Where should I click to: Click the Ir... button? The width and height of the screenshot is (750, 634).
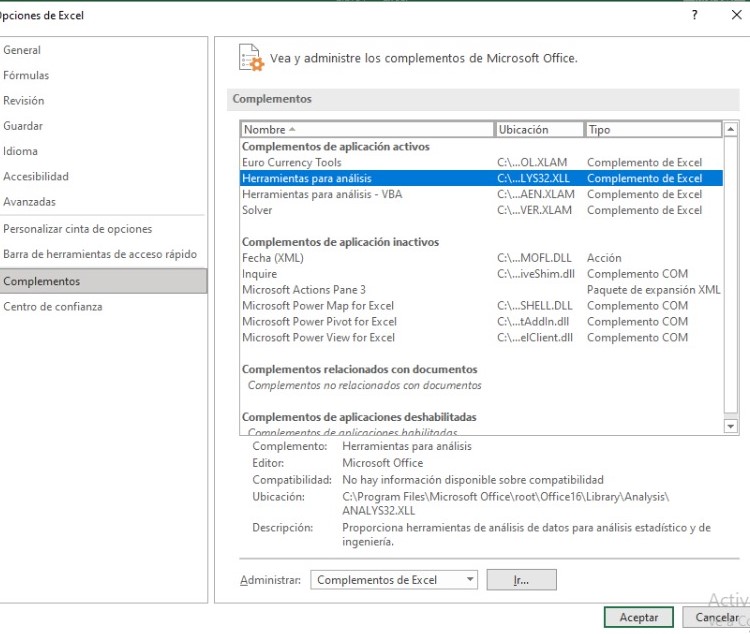(521, 580)
